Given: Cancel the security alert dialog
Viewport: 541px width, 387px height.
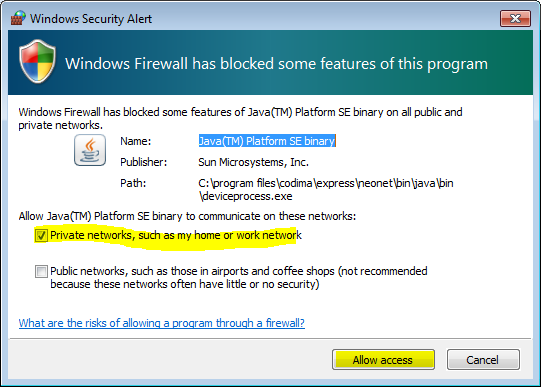Looking at the screenshot, I should tap(483, 360).
